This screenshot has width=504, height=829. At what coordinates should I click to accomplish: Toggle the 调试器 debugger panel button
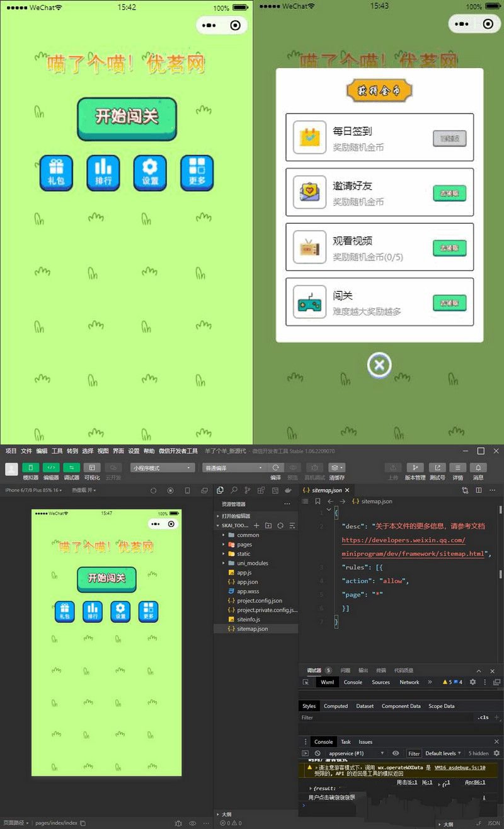click(x=71, y=468)
